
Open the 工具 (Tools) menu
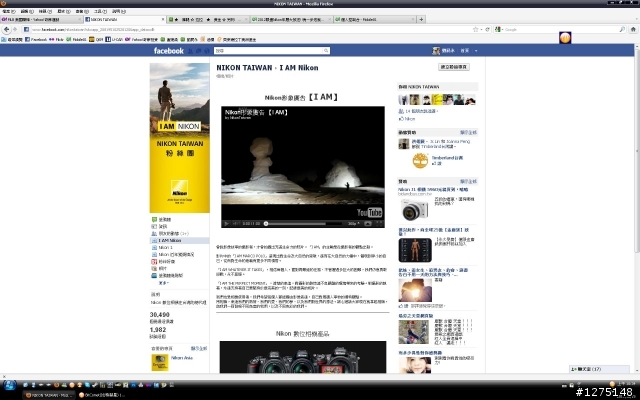pyautogui.click(x=100, y=11)
